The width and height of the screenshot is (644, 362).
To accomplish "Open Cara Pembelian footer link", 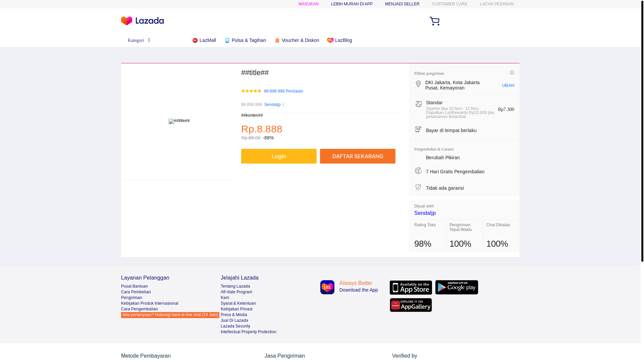I will pos(136,292).
